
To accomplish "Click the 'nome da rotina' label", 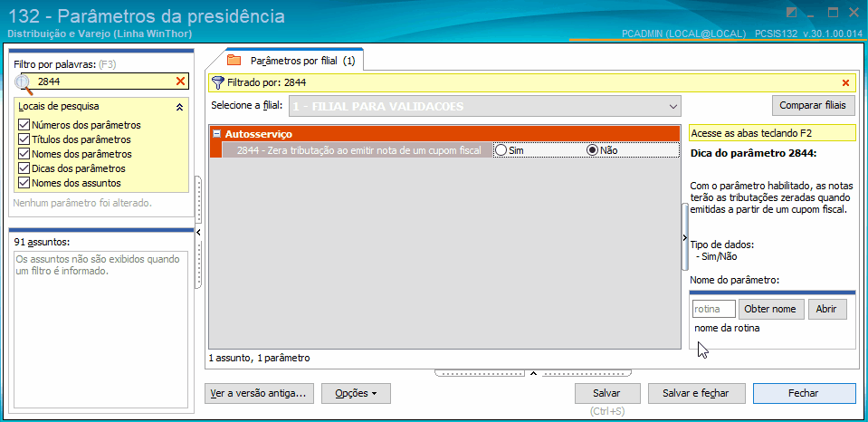I will point(727,328).
